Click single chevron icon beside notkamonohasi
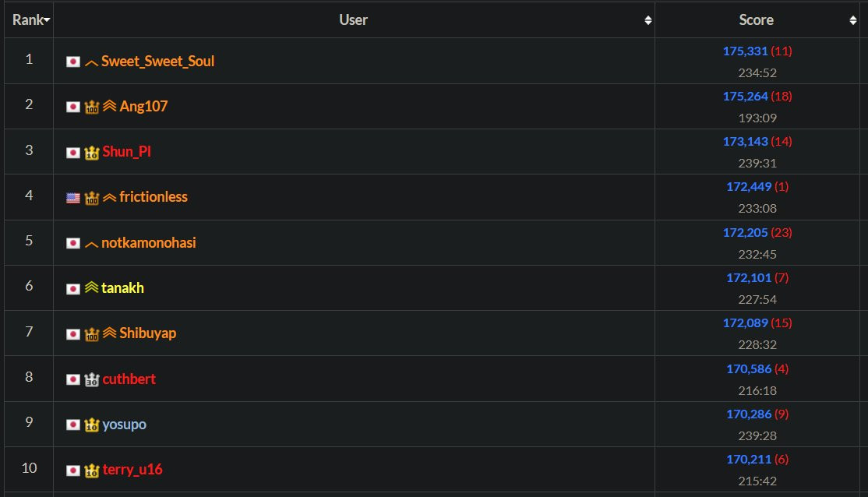 tap(91, 244)
